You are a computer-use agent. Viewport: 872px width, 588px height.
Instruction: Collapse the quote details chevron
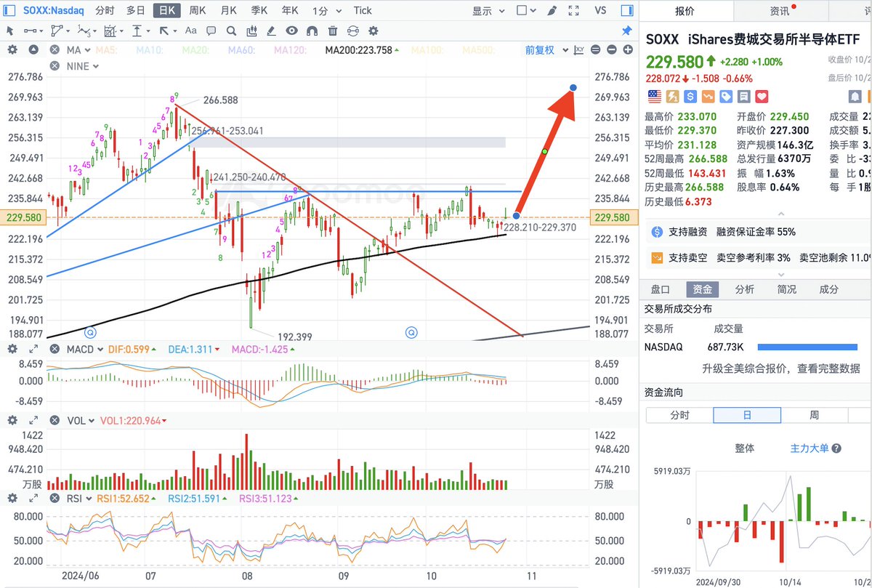780,213
